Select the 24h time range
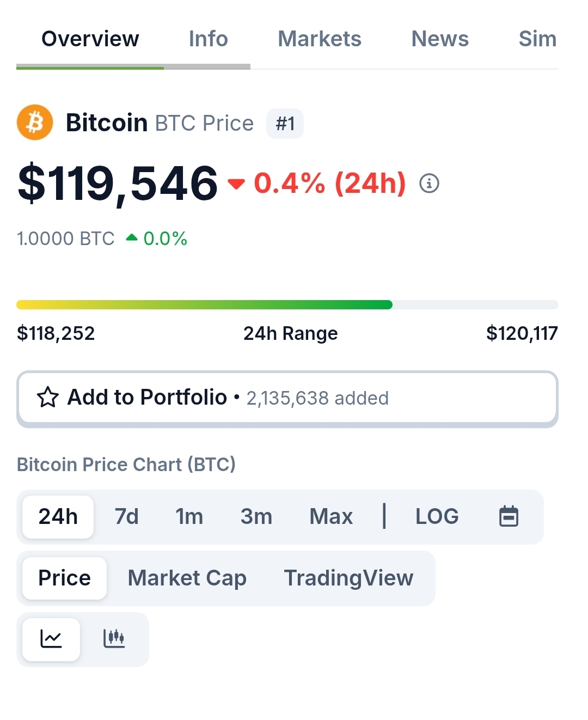588x720 pixels. pos(58,517)
